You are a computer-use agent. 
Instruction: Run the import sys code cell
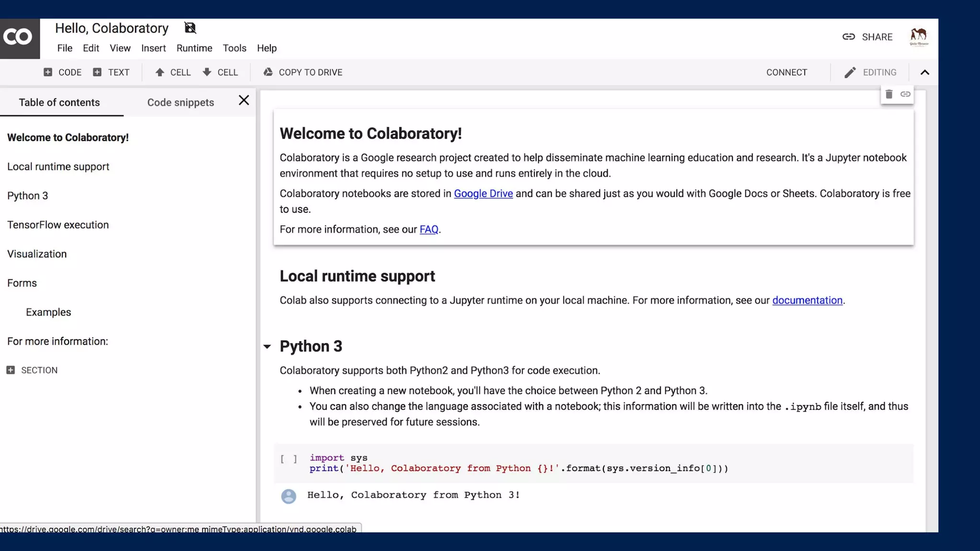(x=289, y=459)
